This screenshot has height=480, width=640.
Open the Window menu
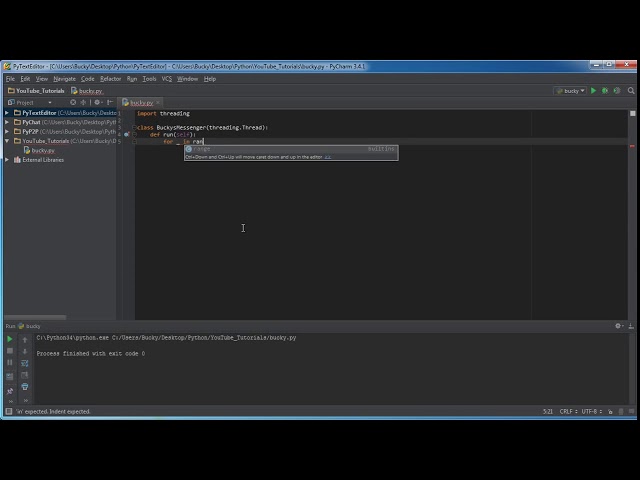click(x=187, y=79)
